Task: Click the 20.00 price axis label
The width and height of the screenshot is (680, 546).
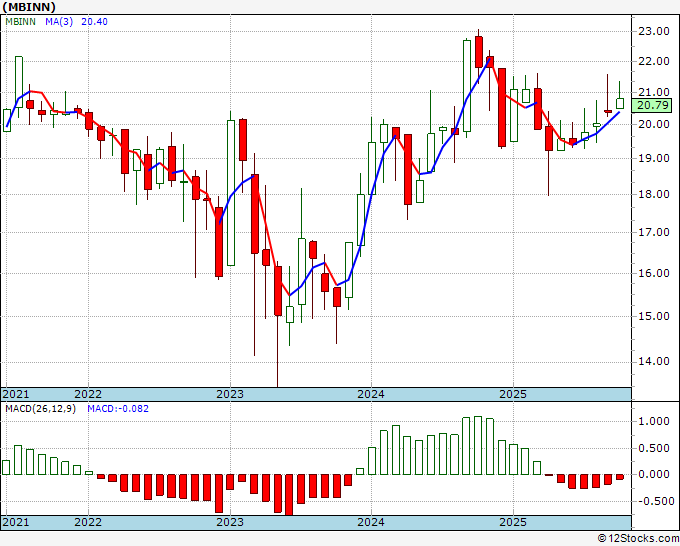Action: (x=654, y=124)
